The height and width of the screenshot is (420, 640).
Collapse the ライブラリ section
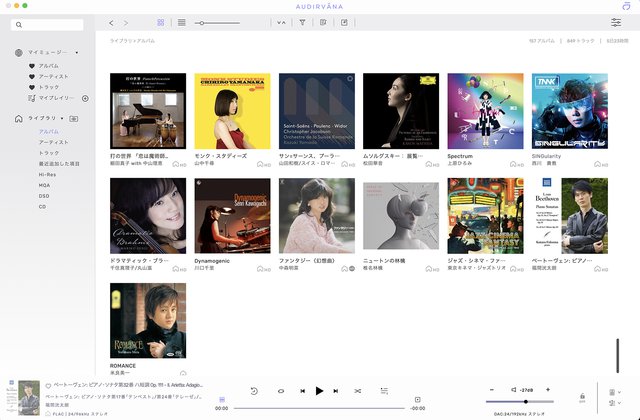coord(61,118)
